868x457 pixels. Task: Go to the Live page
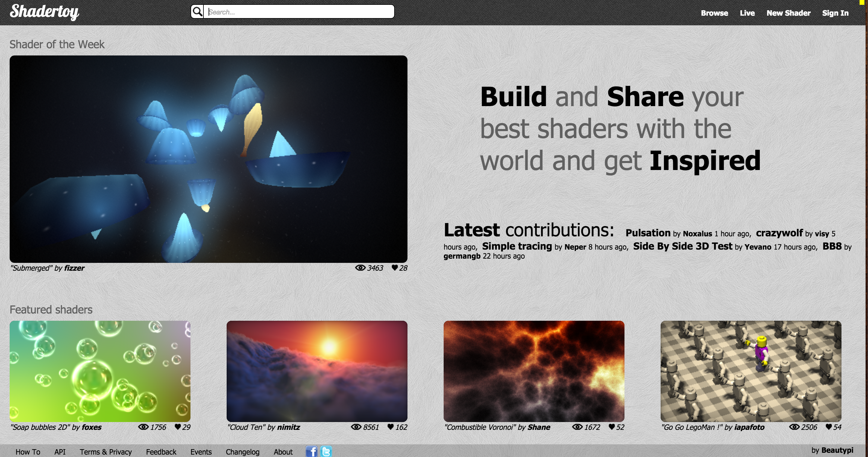pos(747,13)
